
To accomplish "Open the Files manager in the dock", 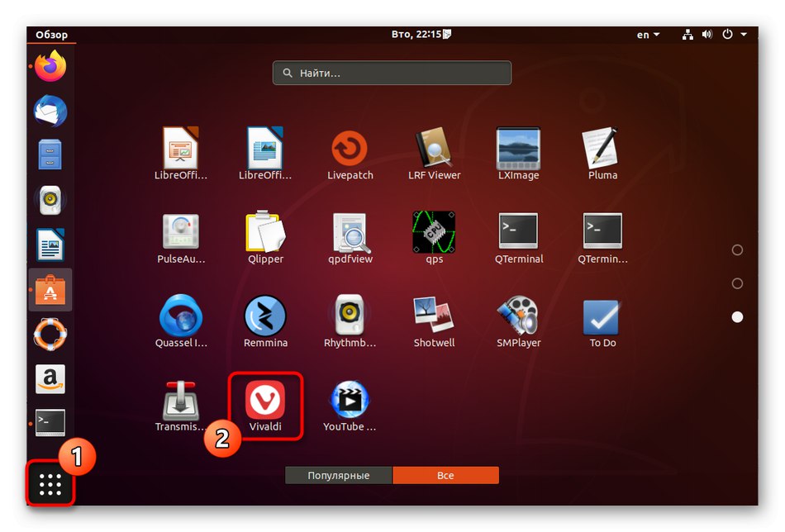I will 50,154.
